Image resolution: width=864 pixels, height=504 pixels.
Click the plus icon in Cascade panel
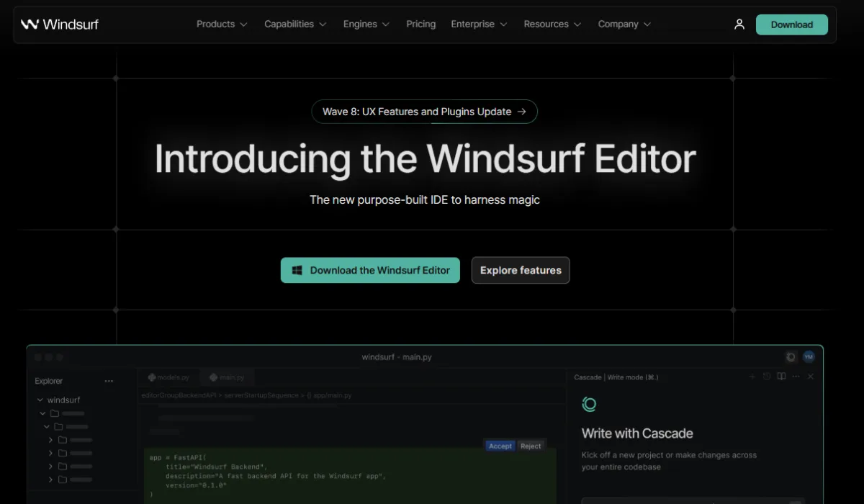click(752, 377)
